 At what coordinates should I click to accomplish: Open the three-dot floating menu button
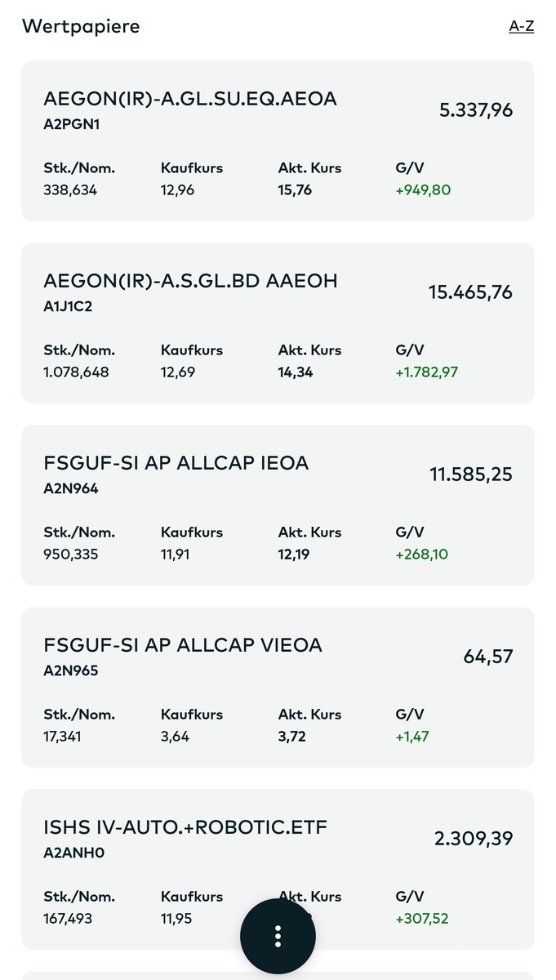(278, 937)
